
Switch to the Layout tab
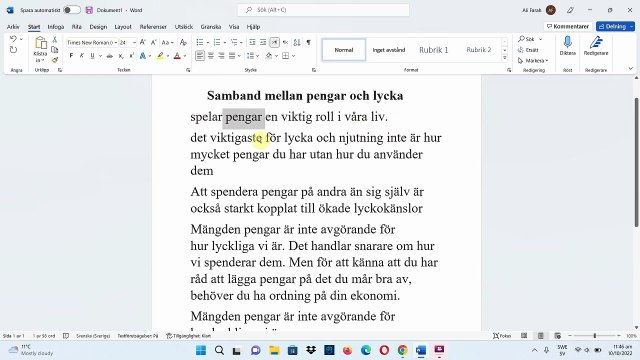[x=123, y=27]
